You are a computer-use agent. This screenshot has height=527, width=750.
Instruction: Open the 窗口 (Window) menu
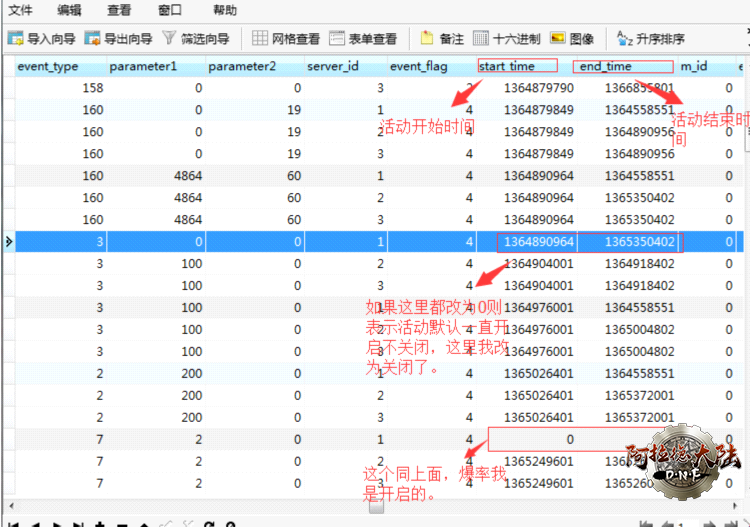170,10
